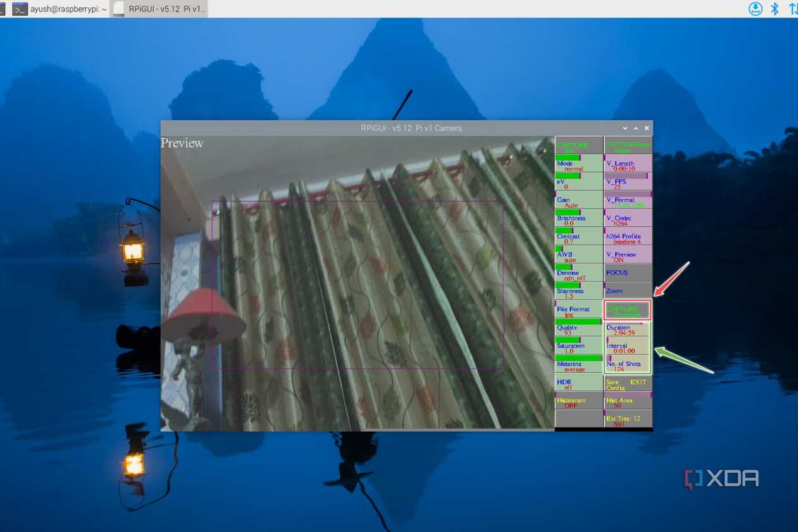
Task: Click the CAPTURE Timelapse button
Action: click(x=627, y=310)
